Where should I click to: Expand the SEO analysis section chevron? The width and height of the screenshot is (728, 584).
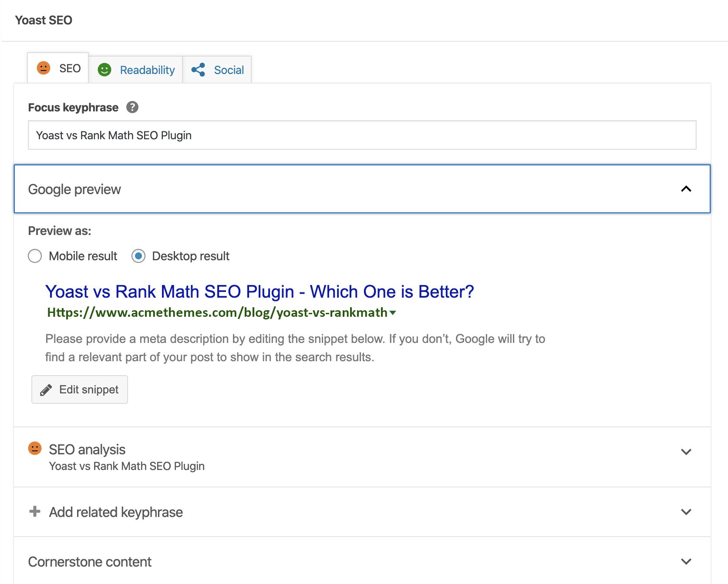(x=686, y=452)
